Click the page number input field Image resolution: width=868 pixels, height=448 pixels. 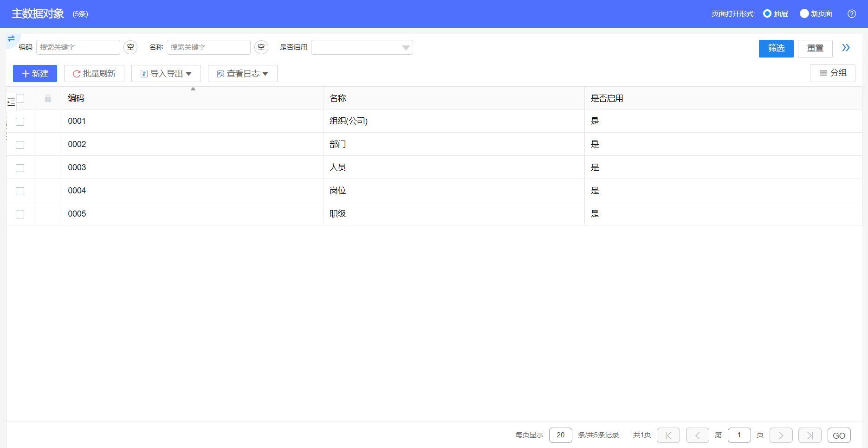tap(739, 435)
